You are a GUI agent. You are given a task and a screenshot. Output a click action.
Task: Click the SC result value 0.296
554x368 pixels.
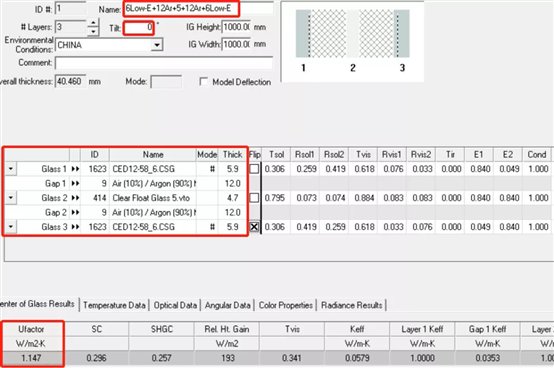[96, 358]
